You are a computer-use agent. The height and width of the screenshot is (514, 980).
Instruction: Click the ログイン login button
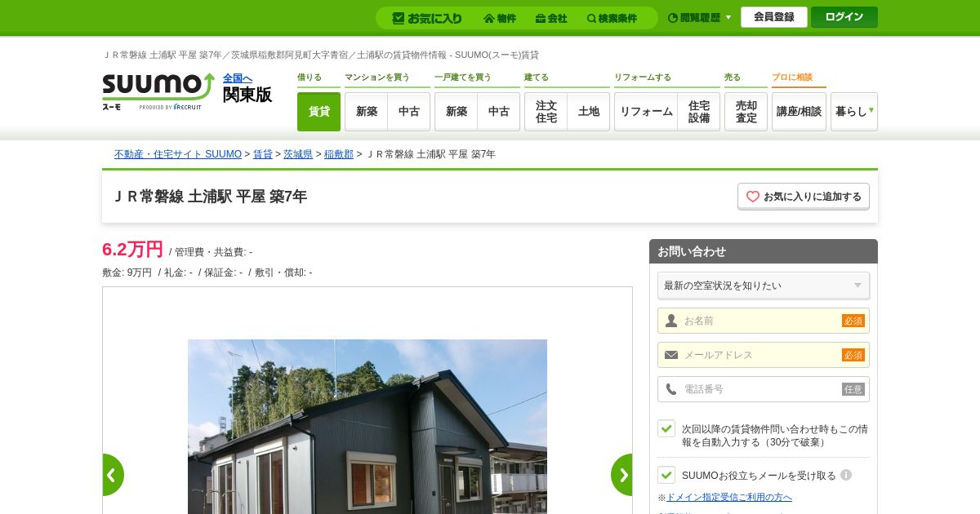(844, 17)
